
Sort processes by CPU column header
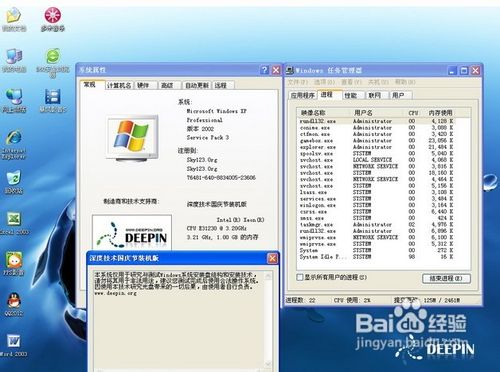(413, 113)
